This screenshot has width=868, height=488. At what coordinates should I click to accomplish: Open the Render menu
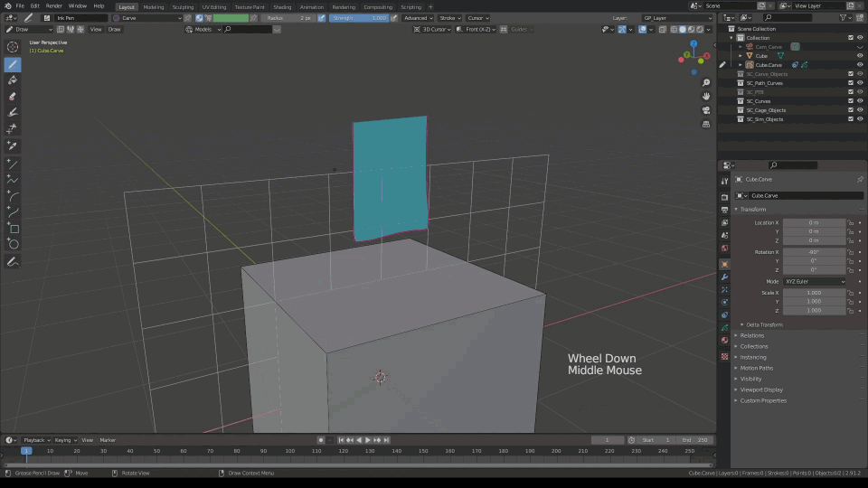click(x=54, y=6)
